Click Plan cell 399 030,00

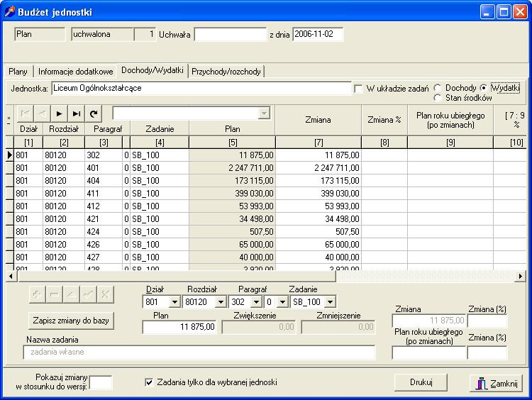point(233,194)
